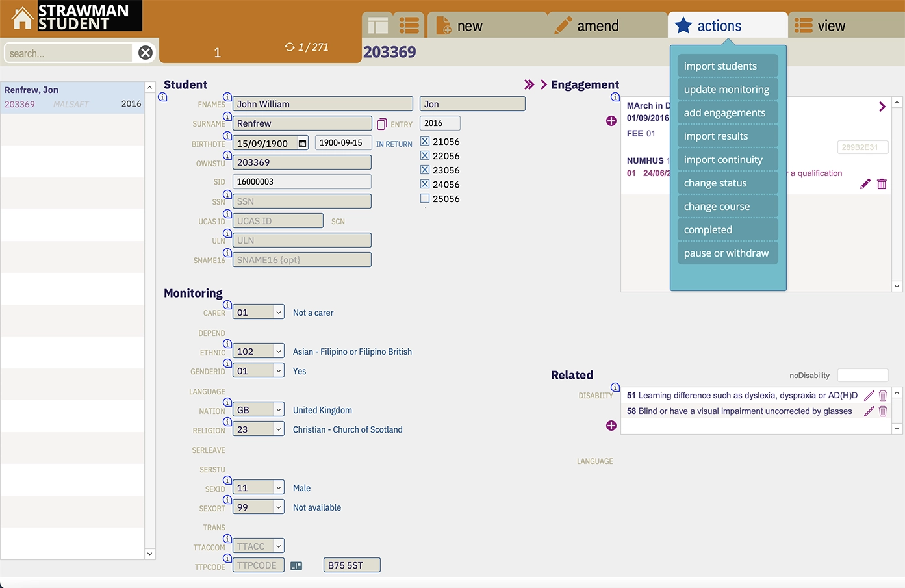Show info for the Student section heading
905x588 pixels.
click(x=162, y=97)
